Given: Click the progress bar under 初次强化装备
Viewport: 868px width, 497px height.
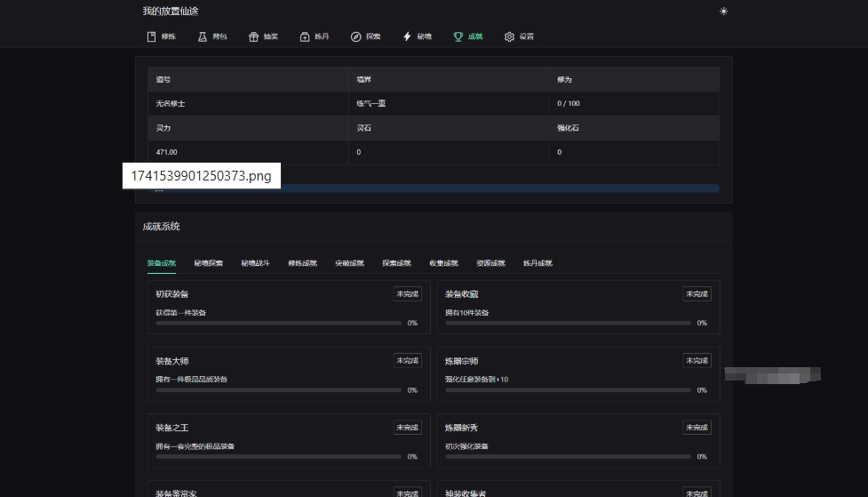Looking at the screenshot, I should [568, 457].
